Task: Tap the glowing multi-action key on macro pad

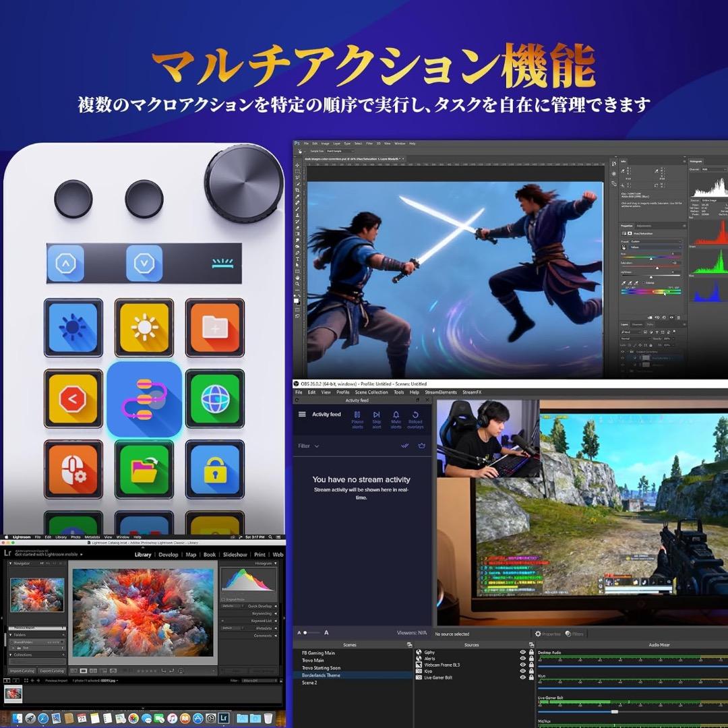Action: 144,400
